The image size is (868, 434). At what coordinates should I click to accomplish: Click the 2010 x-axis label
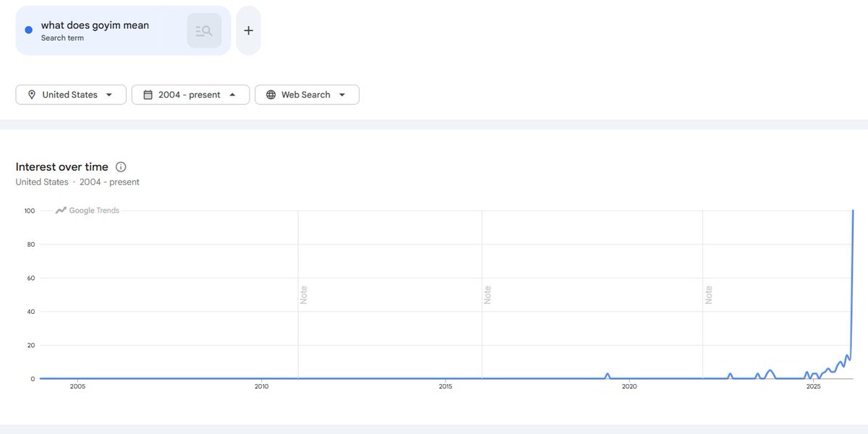pos(262,387)
